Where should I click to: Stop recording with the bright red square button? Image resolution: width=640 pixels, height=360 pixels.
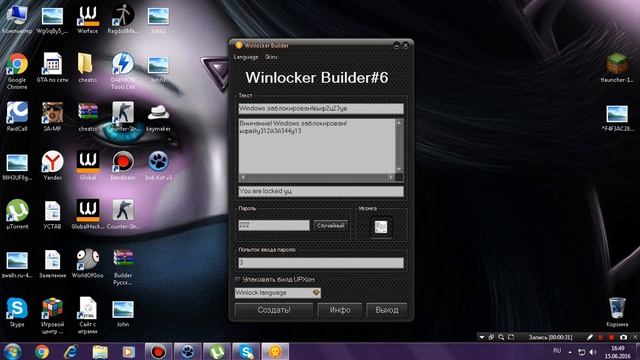pos(611,337)
